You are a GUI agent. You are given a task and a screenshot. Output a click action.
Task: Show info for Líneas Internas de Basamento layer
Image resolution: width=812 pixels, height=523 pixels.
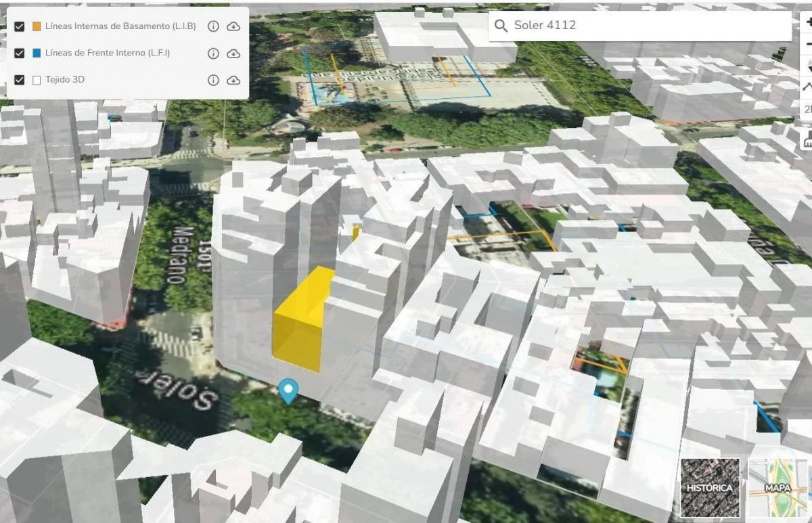(x=213, y=26)
